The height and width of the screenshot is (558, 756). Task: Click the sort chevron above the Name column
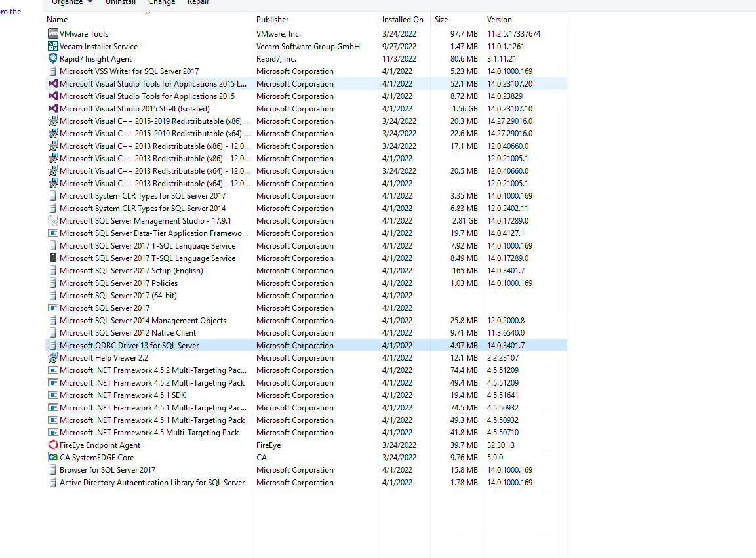tap(148, 14)
